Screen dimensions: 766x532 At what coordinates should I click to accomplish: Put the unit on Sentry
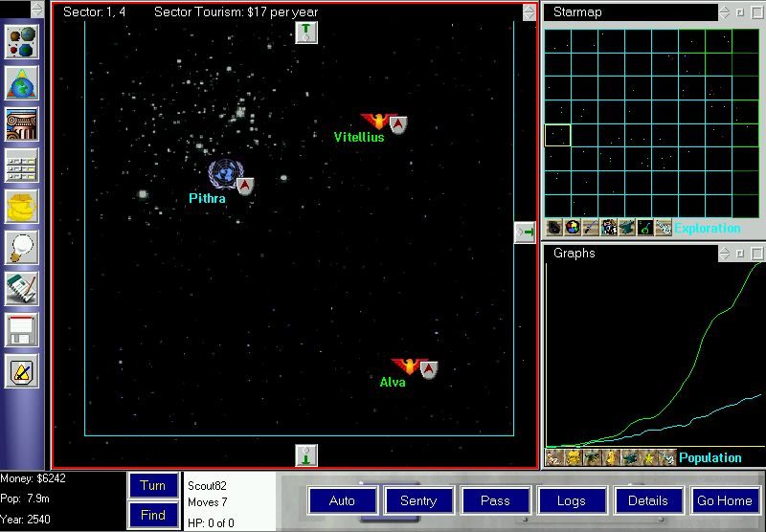click(x=418, y=500)
